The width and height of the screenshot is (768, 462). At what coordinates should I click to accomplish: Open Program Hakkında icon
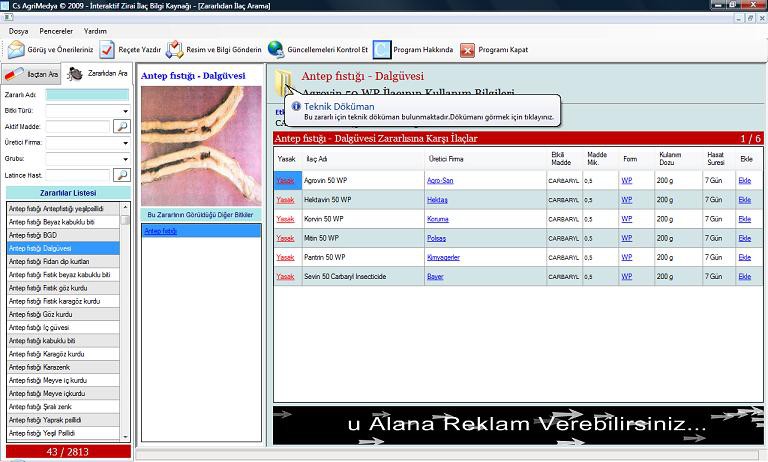(x=382, y=49)
